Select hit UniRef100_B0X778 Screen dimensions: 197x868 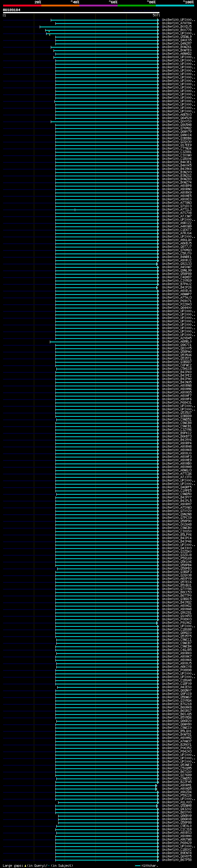[176, 30]
